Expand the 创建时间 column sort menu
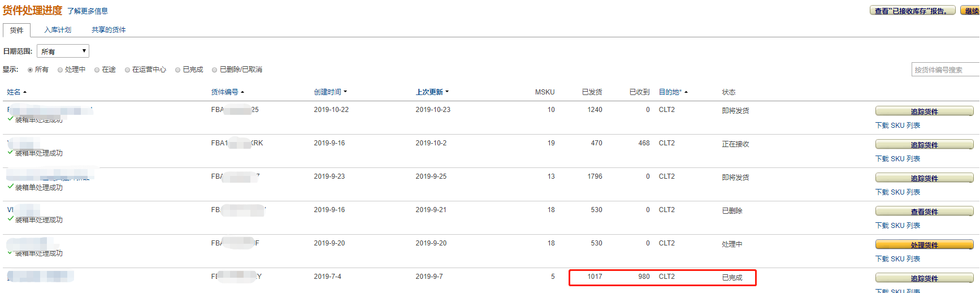The width and height of the screenshot is (980, 293). [x=345, y=92]
